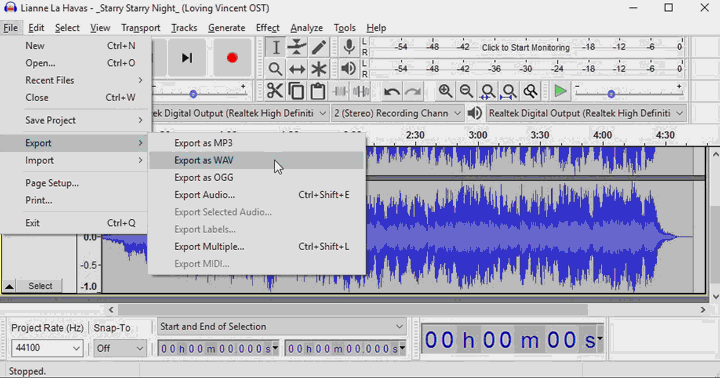Click the green Play-at-speed button

[x=560, y=91]
